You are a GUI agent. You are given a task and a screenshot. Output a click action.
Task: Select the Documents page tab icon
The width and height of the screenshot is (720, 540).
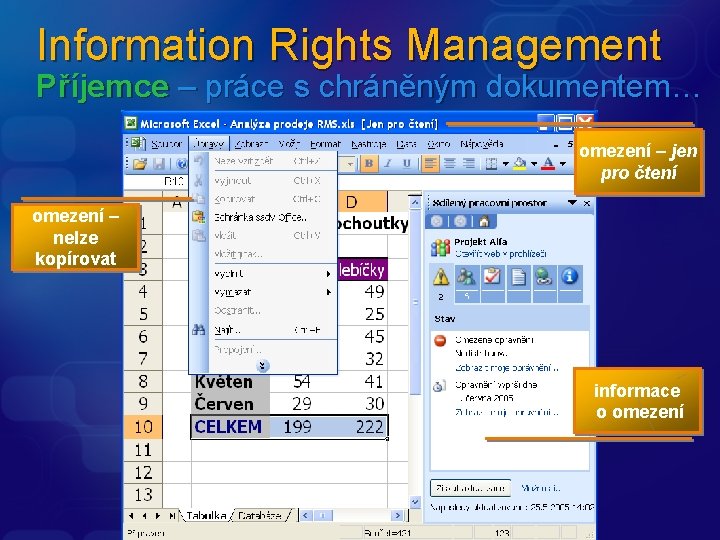click(518, 277)
